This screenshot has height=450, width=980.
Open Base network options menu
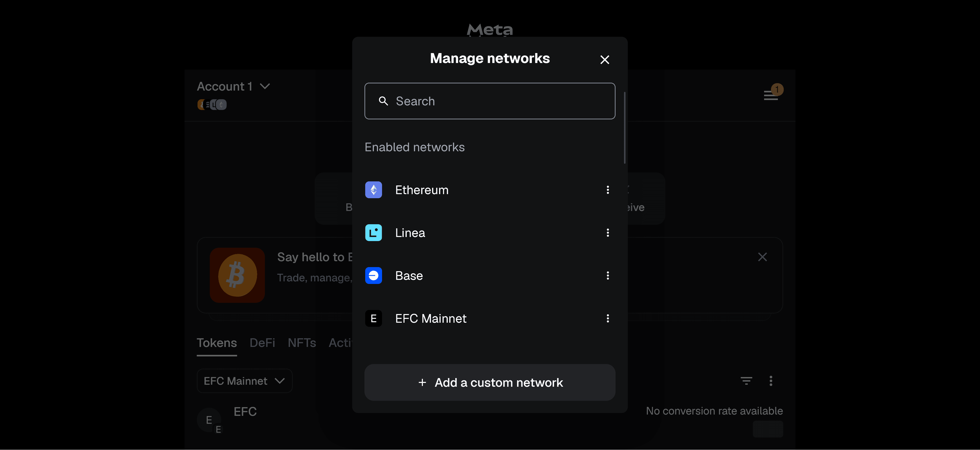click(x=608, y=276)
